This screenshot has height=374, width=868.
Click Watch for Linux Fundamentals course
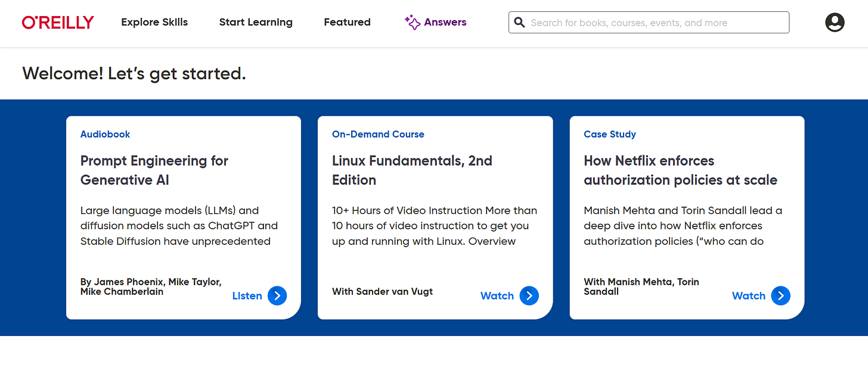(x=497, y=296)
